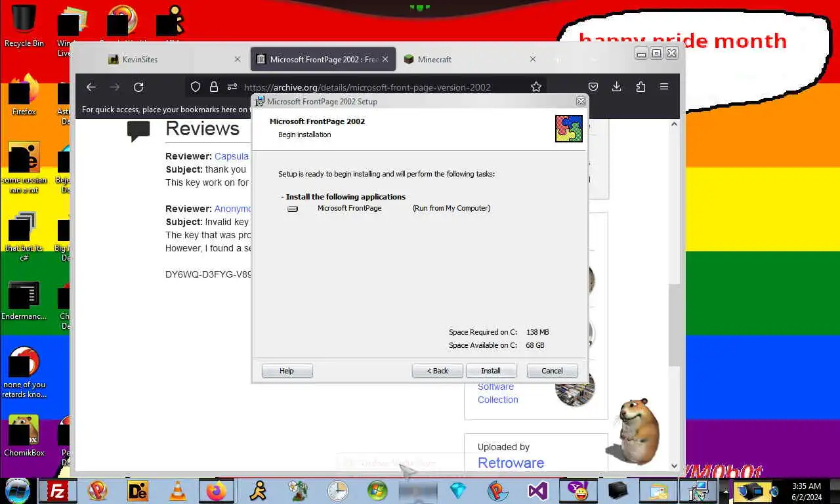Open the Software Collection link

pos(497,393)
